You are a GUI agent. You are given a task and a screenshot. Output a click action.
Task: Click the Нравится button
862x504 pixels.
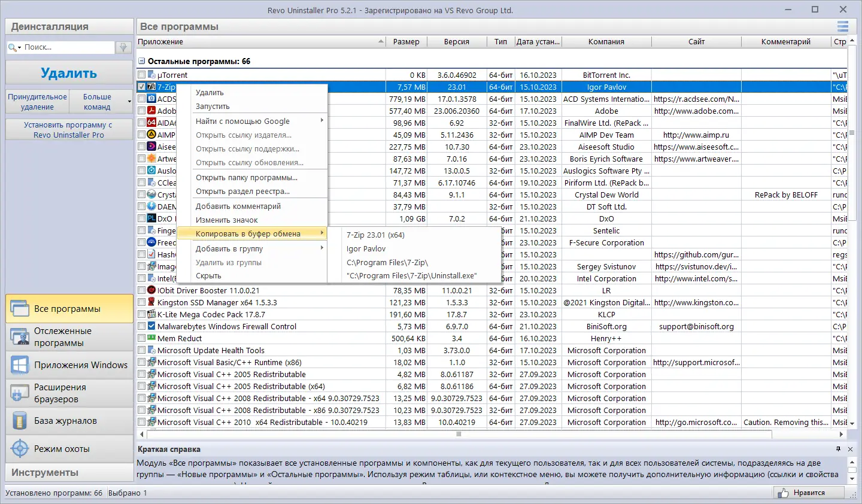[808, 492]
